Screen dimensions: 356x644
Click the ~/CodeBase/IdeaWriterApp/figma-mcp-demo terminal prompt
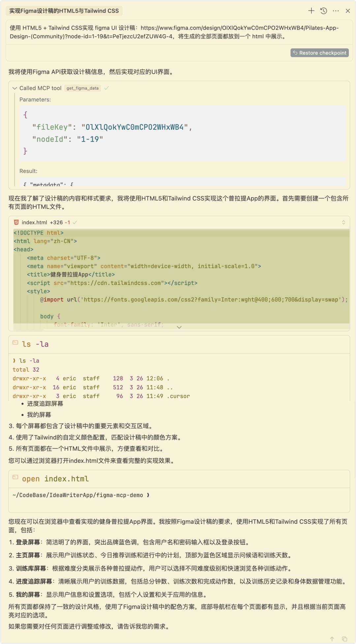pos(81,495)
